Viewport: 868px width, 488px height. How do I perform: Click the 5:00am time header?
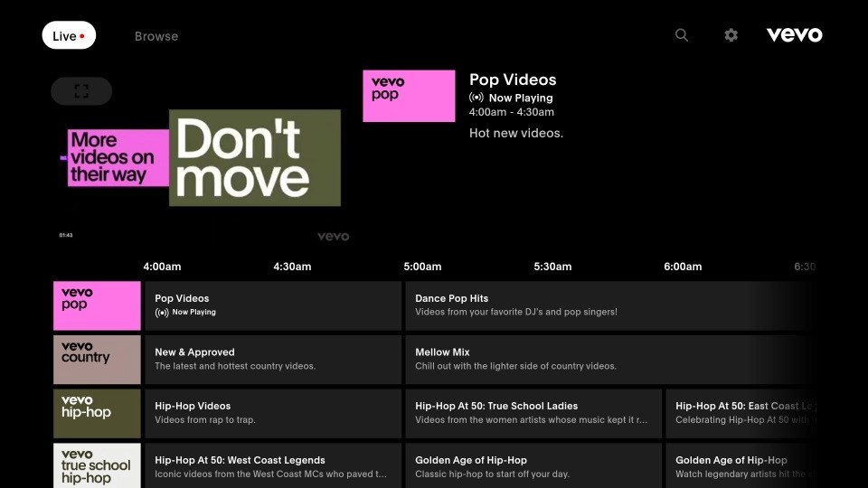coord(422,267)
